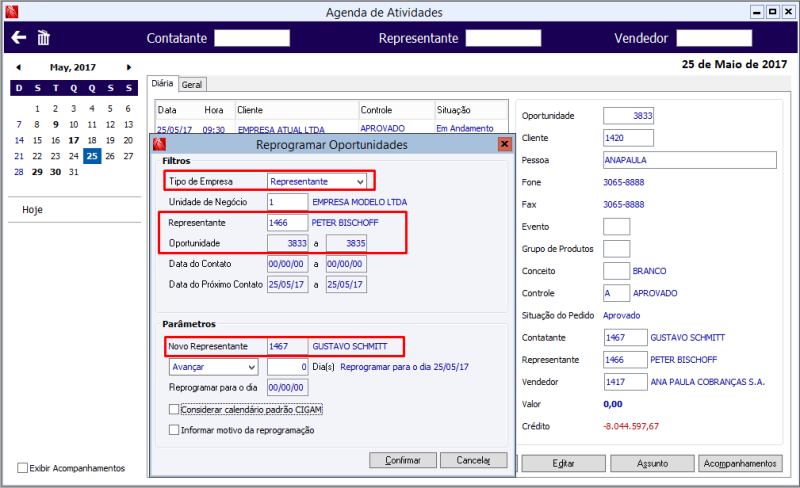Screen dimensions: 800x488
Task: Click the Cliente field 1420
Action: pyautogui.click(x=628, y=138)
